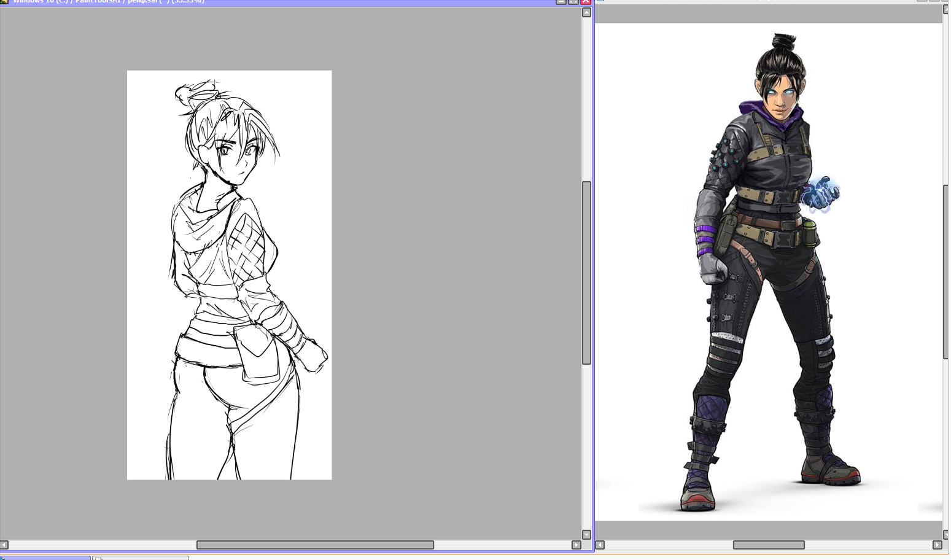
Task: Close the sketch window with the red X
Action: coord(586,2)
